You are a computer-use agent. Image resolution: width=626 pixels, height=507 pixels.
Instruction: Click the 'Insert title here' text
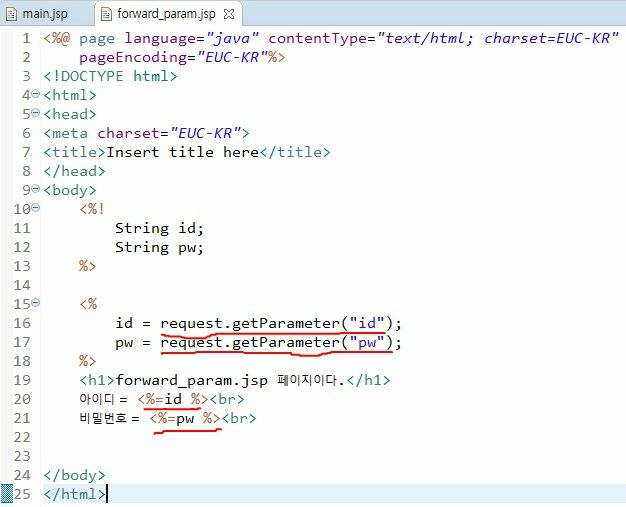[182, 152]
